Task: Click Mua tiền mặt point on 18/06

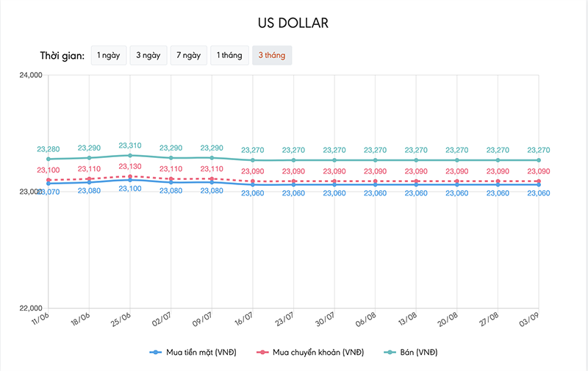Action: pyautogui.click(x=89, y=182)
